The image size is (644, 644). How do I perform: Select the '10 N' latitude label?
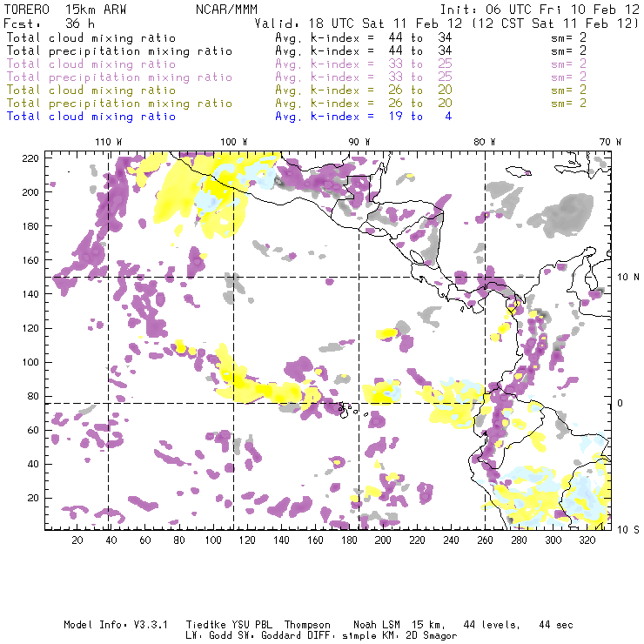tap(628, 278)
